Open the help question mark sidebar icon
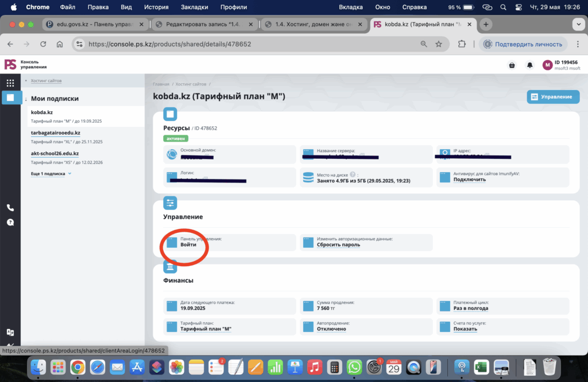The height and width of the screenshot is (382, 588). click(x=10, y=223)
